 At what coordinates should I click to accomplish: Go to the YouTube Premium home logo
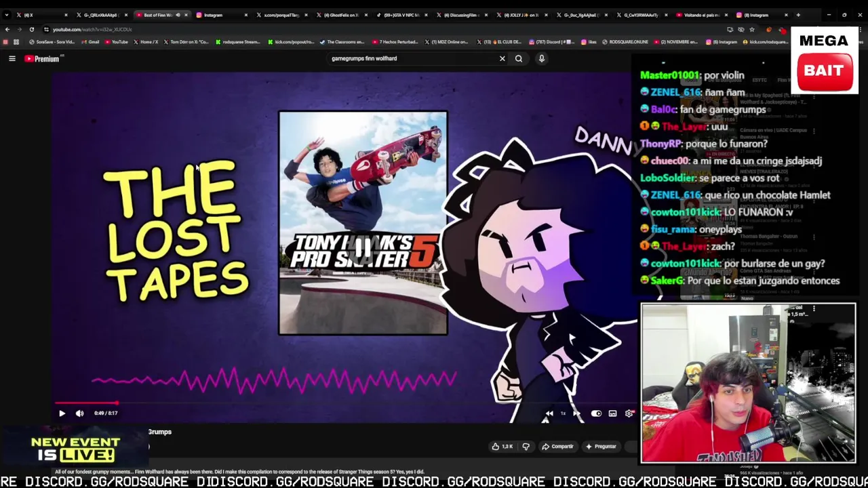coord(43,59)
